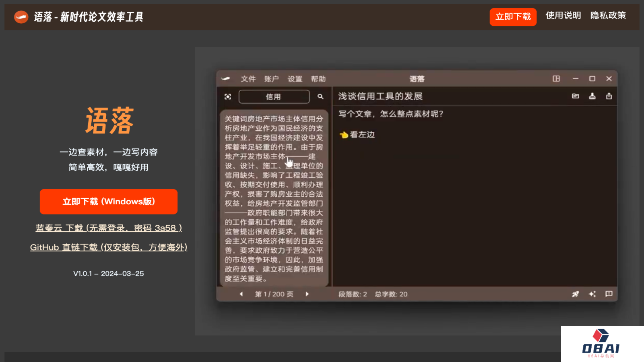This screenshot has width=644, height=362.
Task: Open the 文件 menu in the app window
Action: [248, 79]
